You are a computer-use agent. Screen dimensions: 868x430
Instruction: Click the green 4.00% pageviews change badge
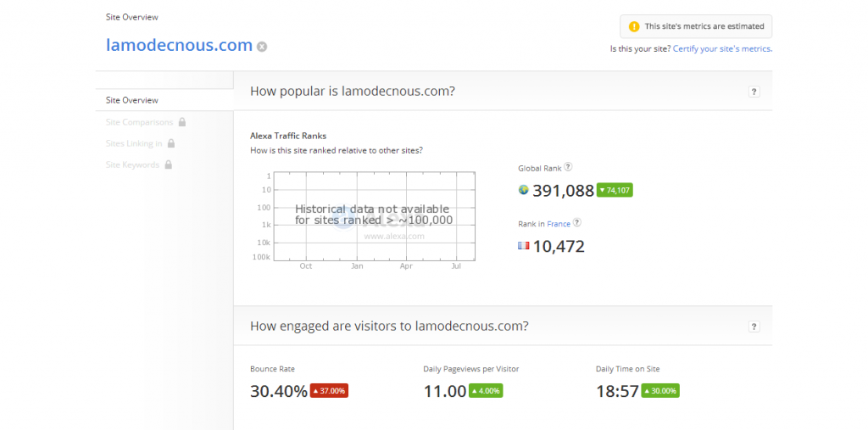tap(486, 391)
